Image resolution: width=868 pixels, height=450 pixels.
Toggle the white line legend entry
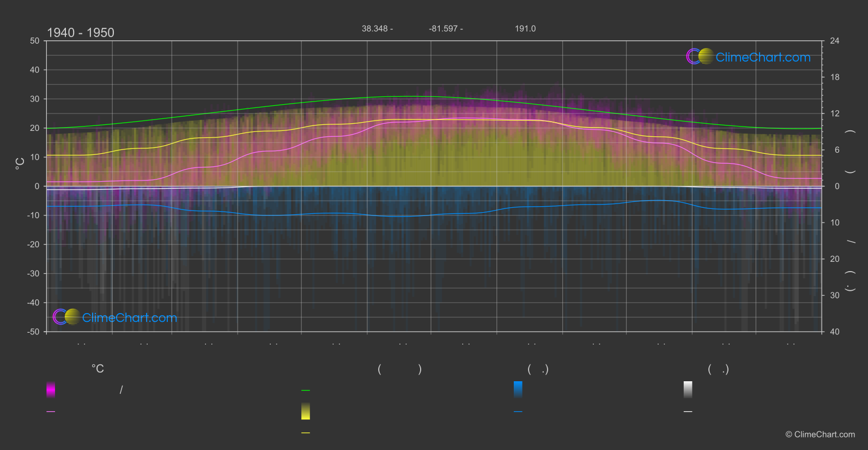click(x=688, y=412)
